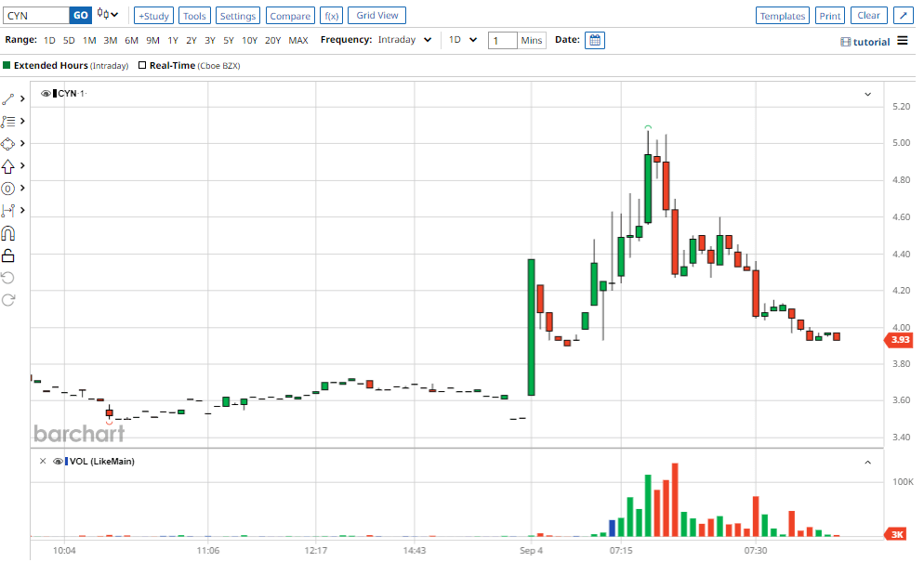This screenshot has height=562, width=924.
Task: Click the Print button
Action: tap(830, 15)
